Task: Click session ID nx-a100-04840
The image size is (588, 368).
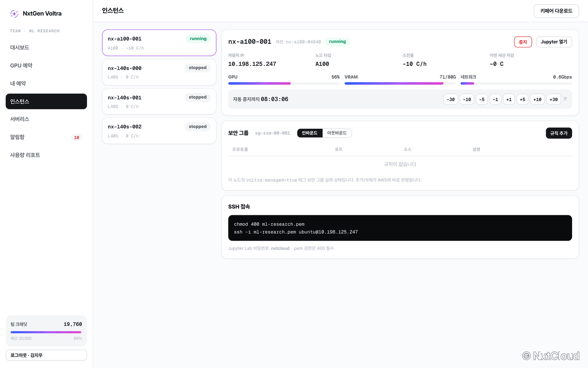Action: point(303,42)
